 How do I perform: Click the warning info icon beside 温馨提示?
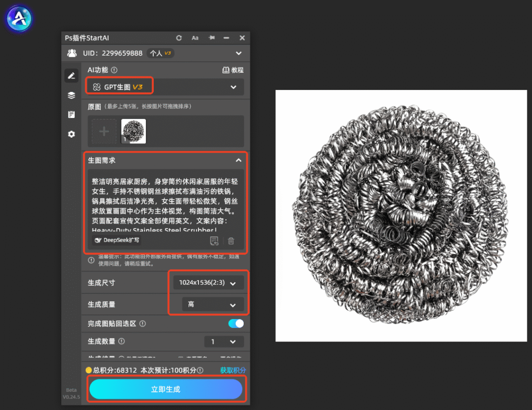click(x=91, y=260)
